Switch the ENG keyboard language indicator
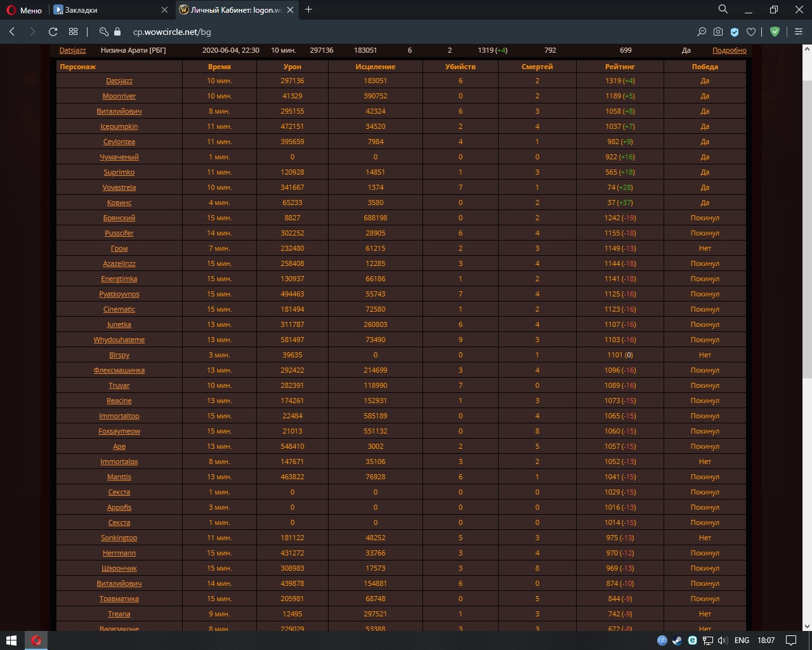 [x=742, y=640]
